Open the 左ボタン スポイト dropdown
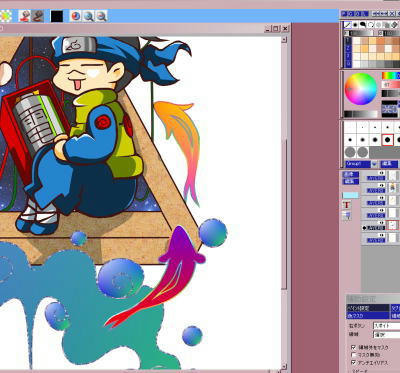Viewport: 400px width, 373px height. point(386,325)
